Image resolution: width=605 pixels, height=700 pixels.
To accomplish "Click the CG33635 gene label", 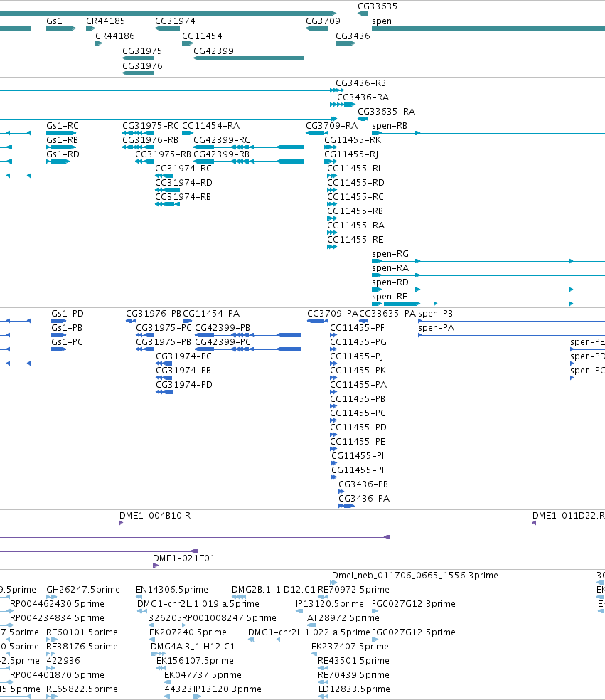I will coord(378,6).
